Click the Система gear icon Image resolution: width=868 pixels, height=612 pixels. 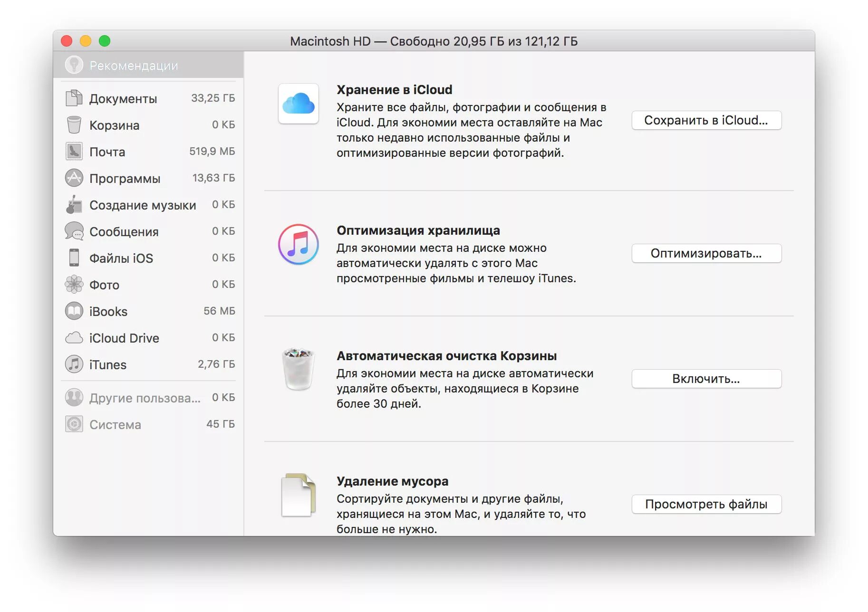click(74, 424)
